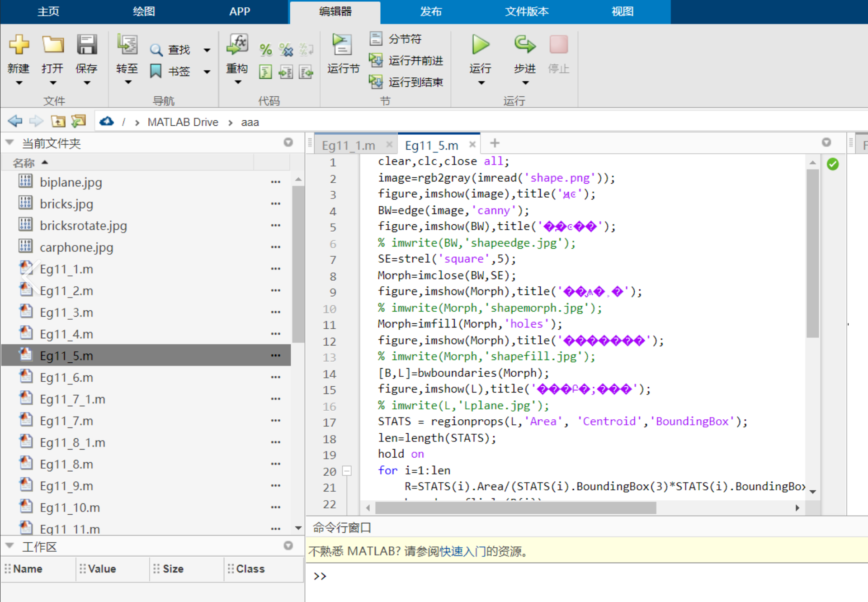Run Eg11_5.m with the 运行 button

(480, 54)
